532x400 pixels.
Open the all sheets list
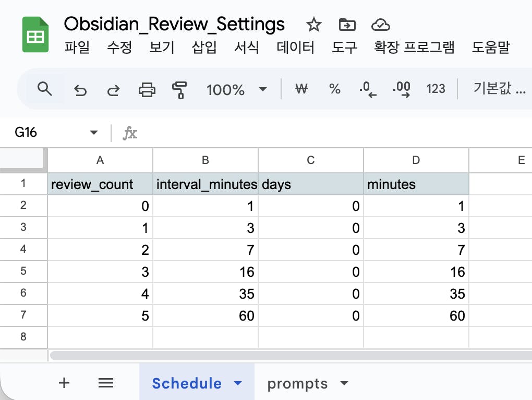click(x=105, y=383)
